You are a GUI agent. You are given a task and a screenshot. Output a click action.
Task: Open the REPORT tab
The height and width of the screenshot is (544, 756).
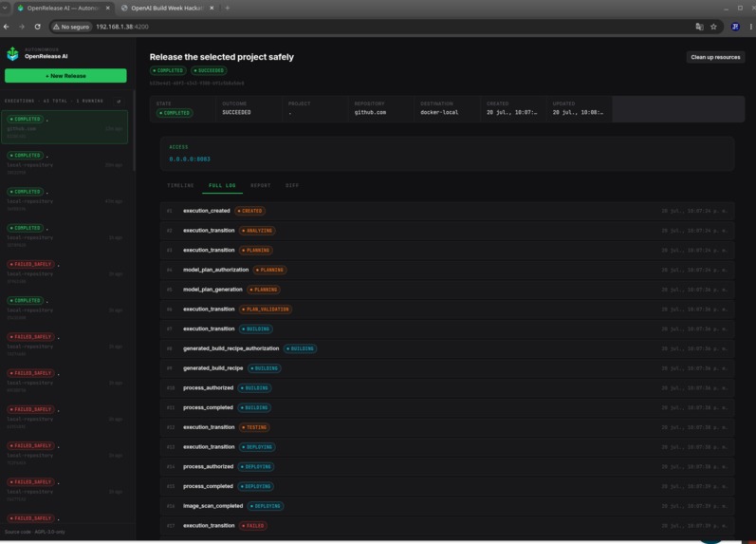(260, 185)
